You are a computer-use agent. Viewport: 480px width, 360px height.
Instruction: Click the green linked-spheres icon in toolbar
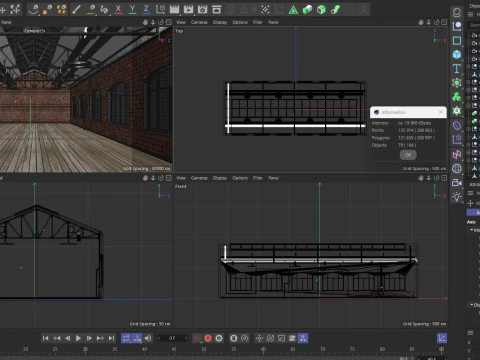(x=335, y=9)
